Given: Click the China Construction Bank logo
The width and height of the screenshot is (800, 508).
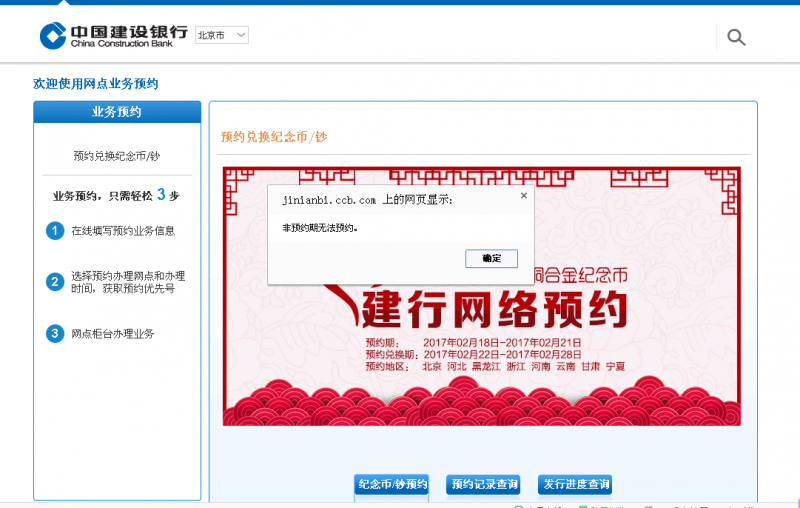Looking at the screenshot, I should [113, 36].
